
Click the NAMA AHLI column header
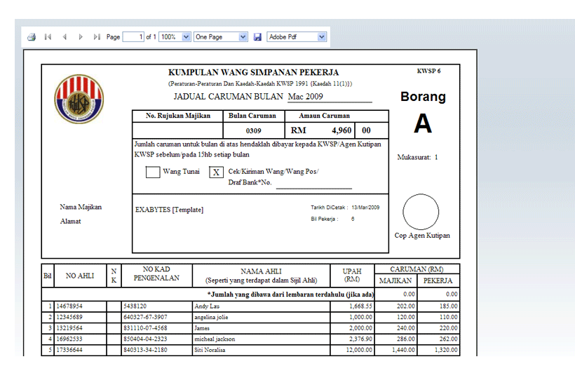[x=262, y=275]
